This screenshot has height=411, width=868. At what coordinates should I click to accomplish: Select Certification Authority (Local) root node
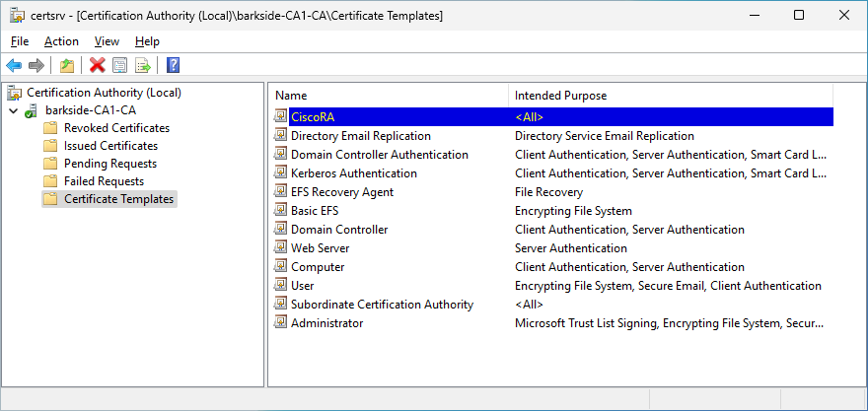coord(104,93)
